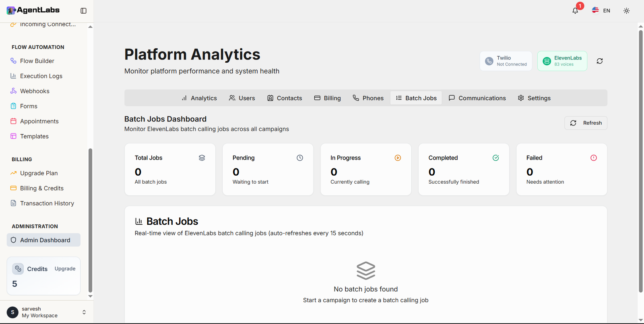Click the 'No batch jobs found' text
644x324 pixels.
(366, 289)
